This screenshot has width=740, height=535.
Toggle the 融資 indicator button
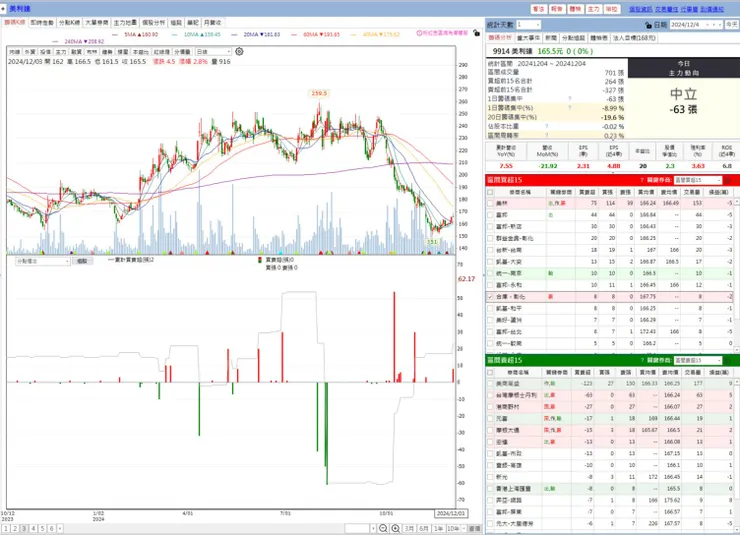(x=76, y=51)
